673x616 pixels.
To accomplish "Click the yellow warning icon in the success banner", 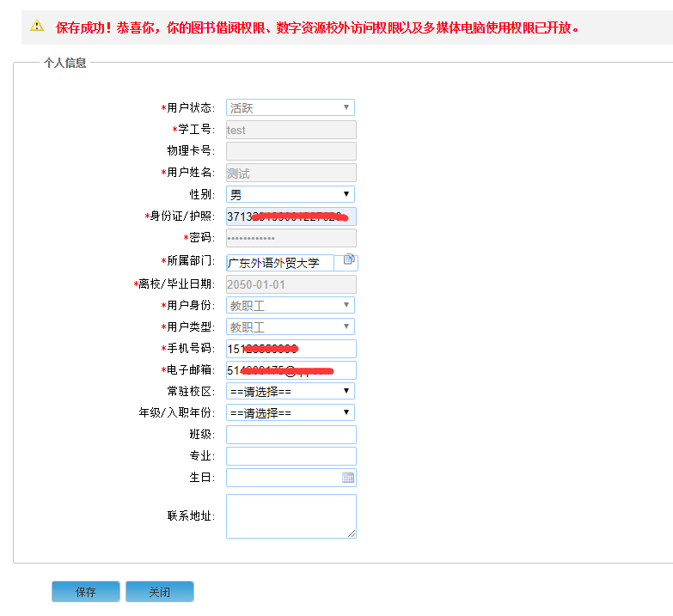I will pos(37,26).
